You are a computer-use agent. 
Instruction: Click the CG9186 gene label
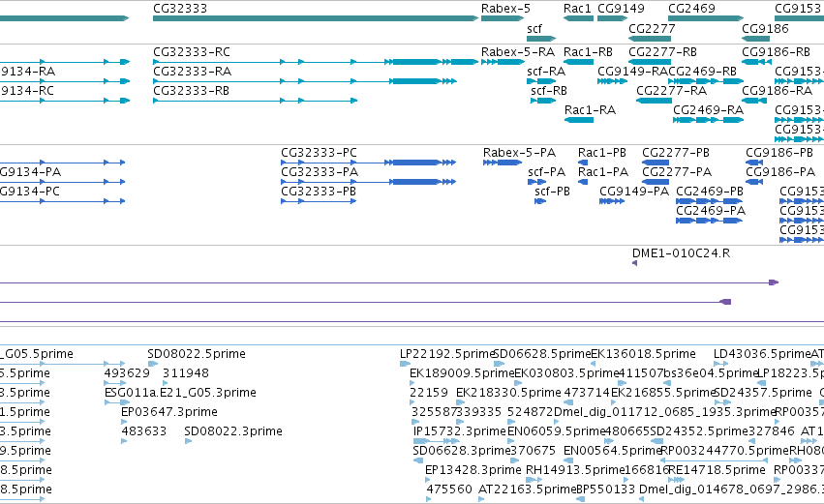765,29
